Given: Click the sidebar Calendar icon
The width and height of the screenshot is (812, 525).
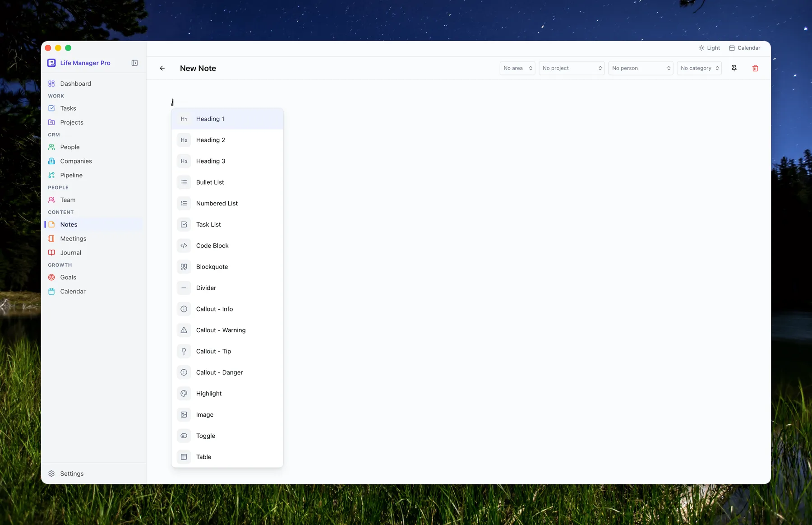Looking at the screenshot, I should coord(51,292).
